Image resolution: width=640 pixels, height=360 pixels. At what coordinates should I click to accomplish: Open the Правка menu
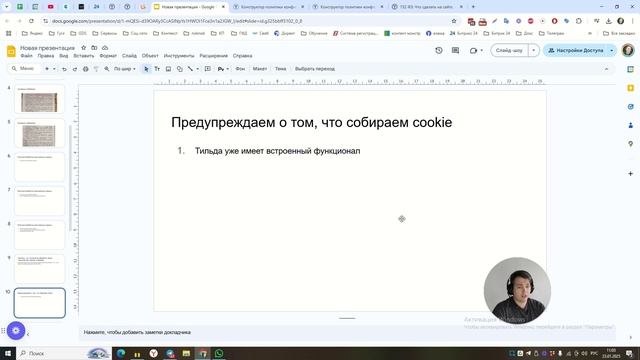tap(46, 56)
